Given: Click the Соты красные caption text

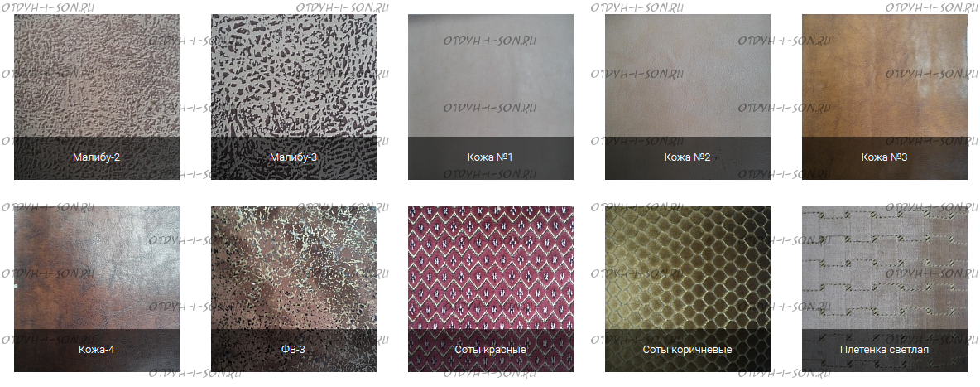Looking at the screenshot, I should [x=491, y=350].
